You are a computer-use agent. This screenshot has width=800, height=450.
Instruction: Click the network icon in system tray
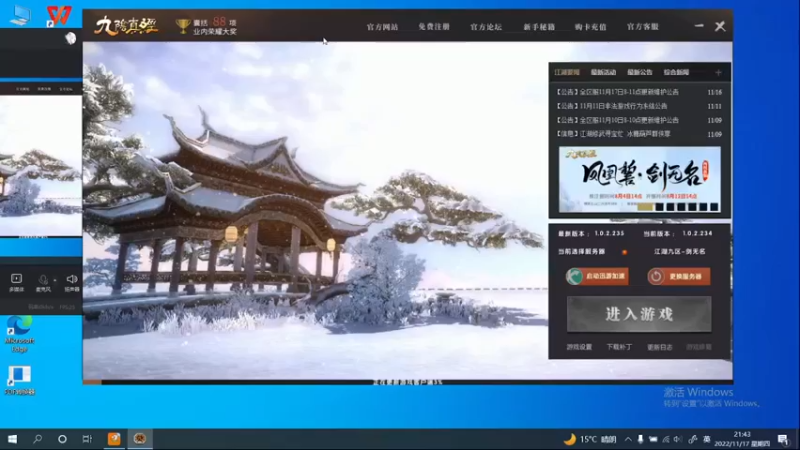666,439
